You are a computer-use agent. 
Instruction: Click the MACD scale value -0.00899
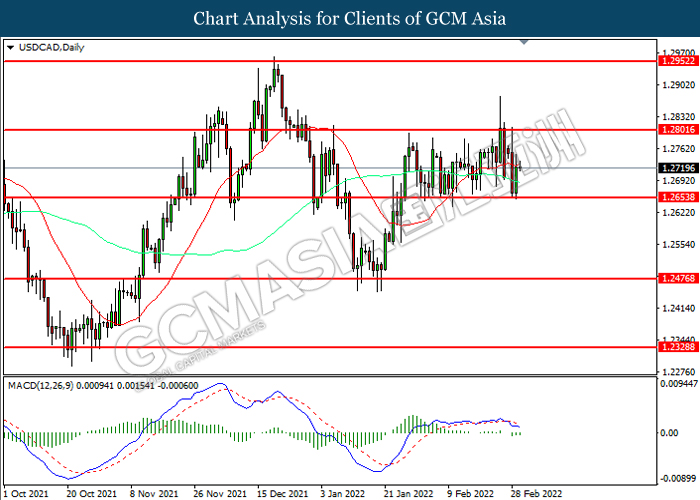[679, 479]
